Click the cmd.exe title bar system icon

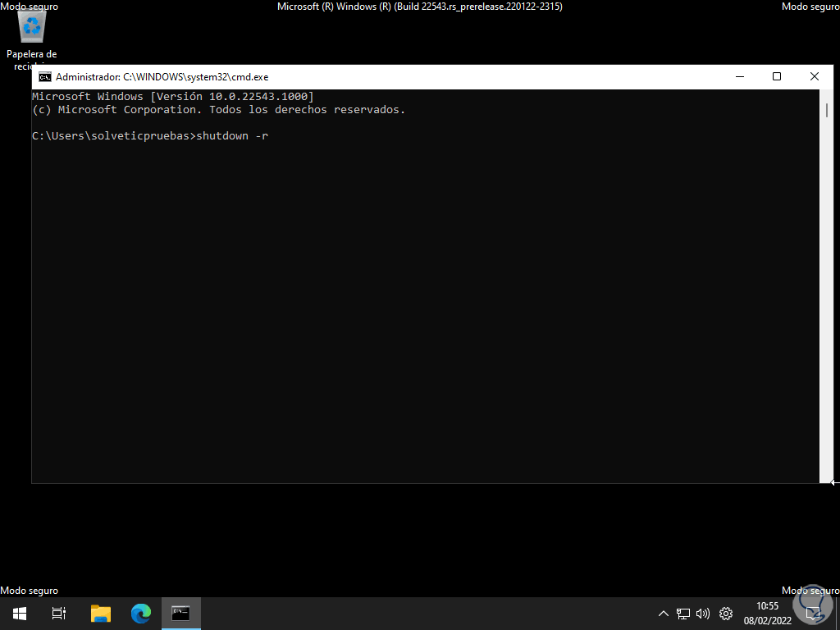click(x=45, y=77)
